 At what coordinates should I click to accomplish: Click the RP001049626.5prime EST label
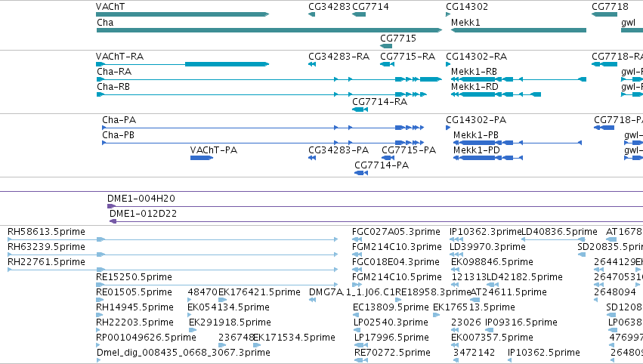pos(146,338)
